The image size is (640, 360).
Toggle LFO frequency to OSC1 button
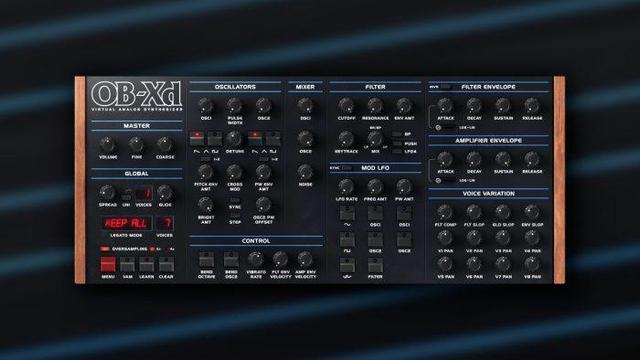coord(375,213)
